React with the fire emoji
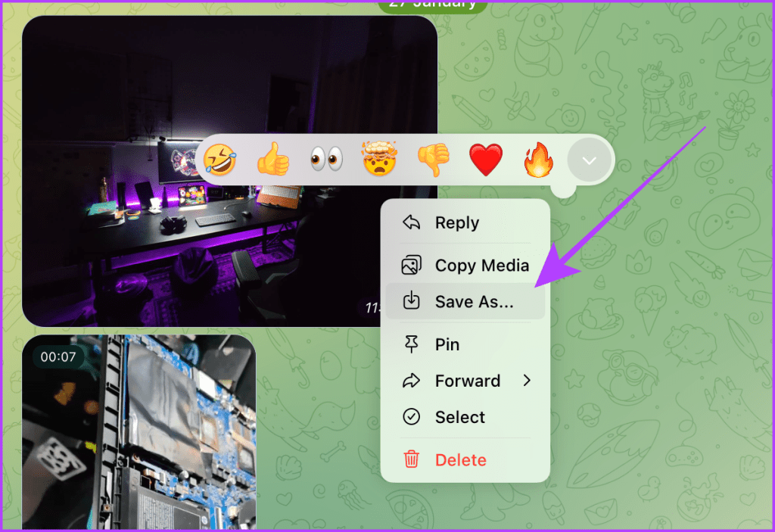Image resolution: width=775 pixels, height=532 pixels. [538, 160]
